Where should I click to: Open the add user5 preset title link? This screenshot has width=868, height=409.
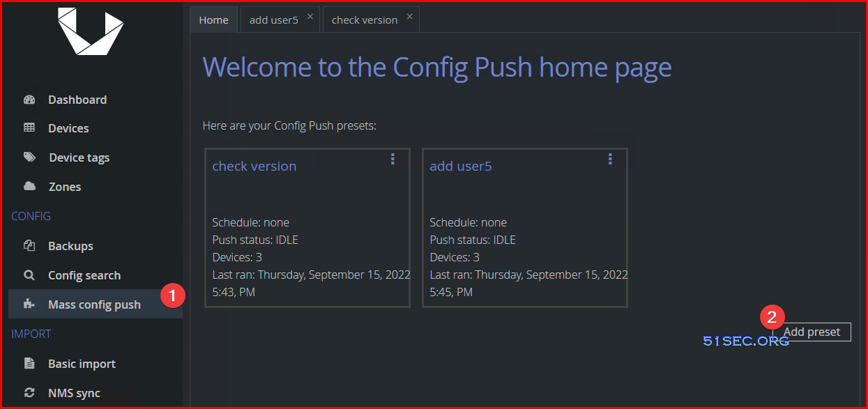461,166
